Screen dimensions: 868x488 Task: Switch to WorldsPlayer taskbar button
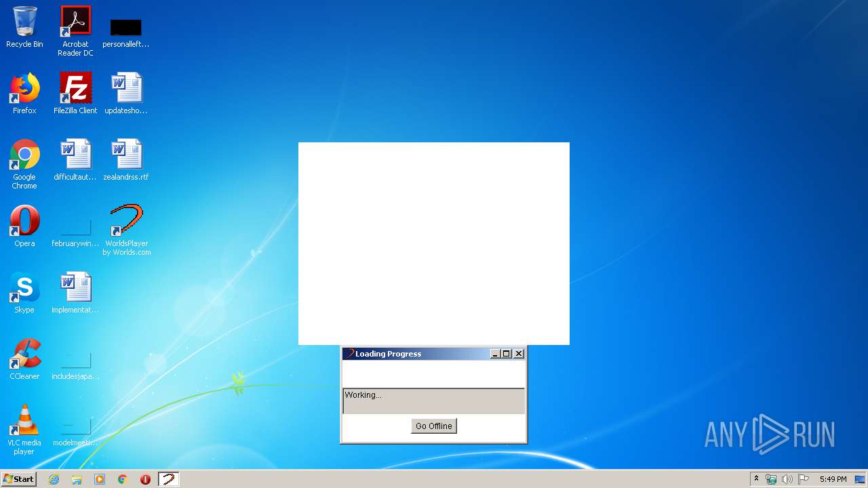(x=168, y=479)
